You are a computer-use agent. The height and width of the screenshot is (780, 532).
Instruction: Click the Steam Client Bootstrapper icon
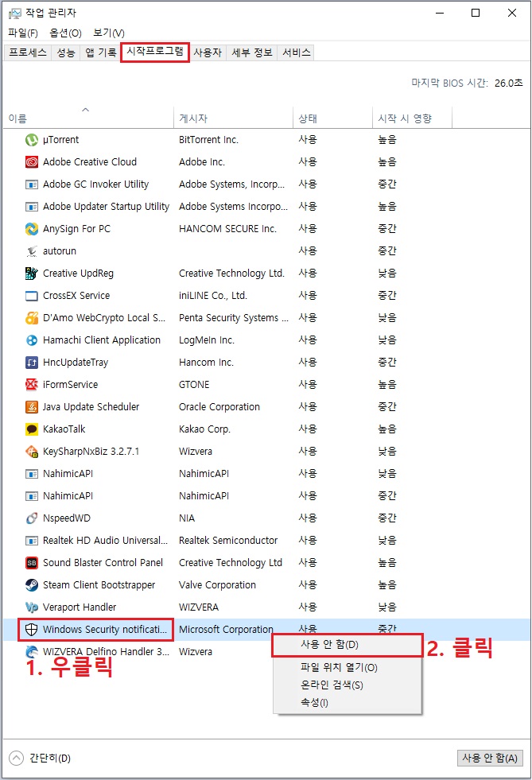[31, 585]
